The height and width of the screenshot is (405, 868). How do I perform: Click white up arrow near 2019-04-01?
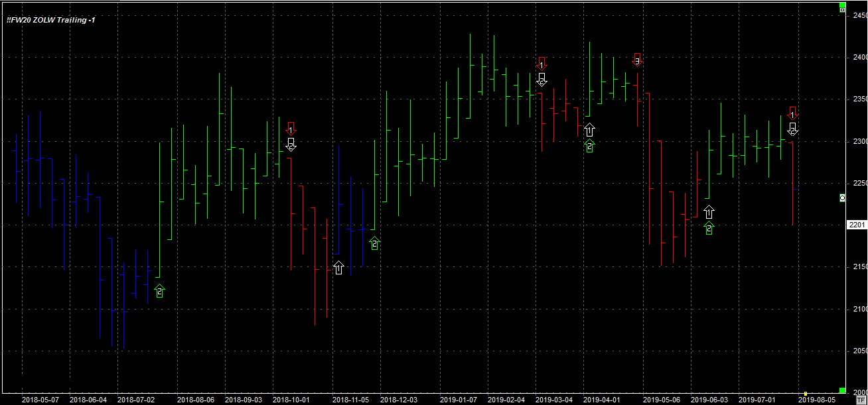[x=589, y=130]
